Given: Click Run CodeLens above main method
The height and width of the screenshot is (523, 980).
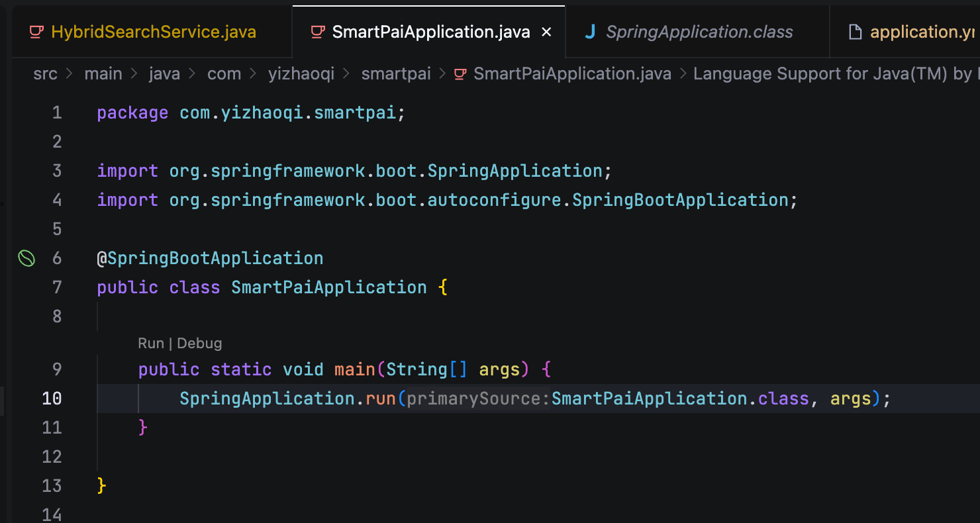Looking at the screenshot, I should click(150, 343).
